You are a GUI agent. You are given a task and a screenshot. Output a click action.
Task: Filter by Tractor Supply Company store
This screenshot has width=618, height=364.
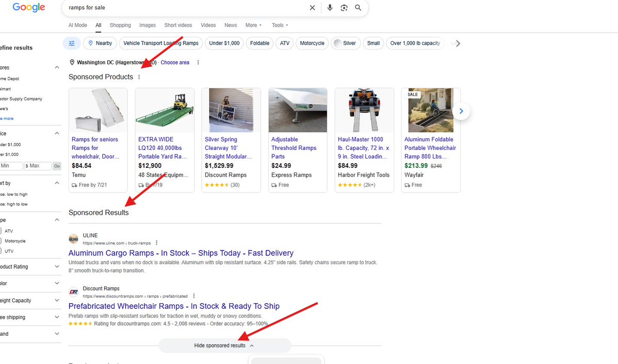(x=21, y=99)
